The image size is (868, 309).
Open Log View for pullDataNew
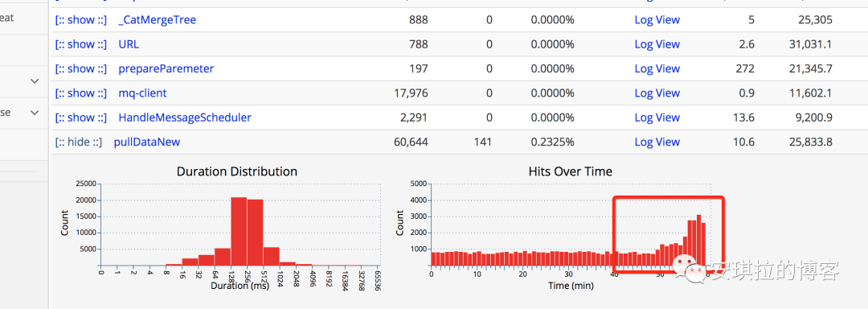point(657,142)
